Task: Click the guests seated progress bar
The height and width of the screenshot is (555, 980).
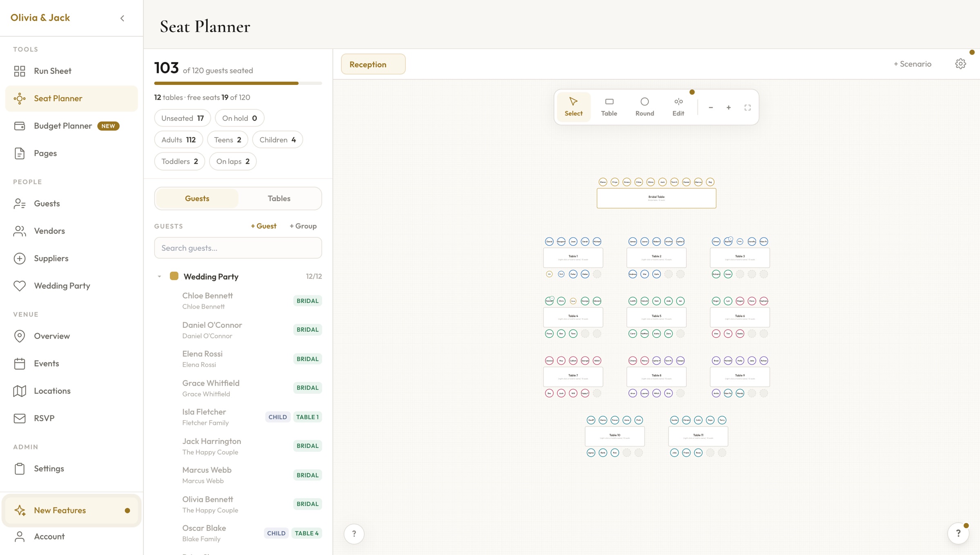Action: pos(238,83)
